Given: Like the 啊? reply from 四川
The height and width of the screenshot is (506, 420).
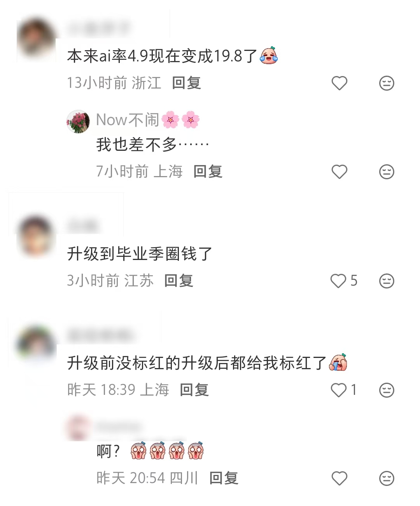Looking at the screenshot, I should [339, 478].
